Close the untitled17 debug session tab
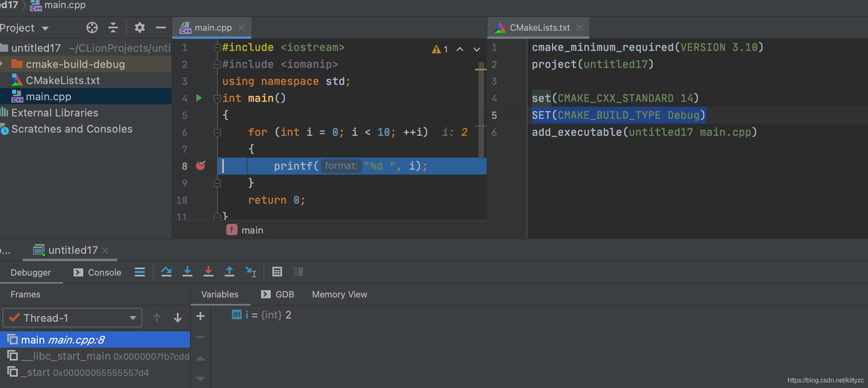Screen dimensions: 868x388 [x=105, y=251]
